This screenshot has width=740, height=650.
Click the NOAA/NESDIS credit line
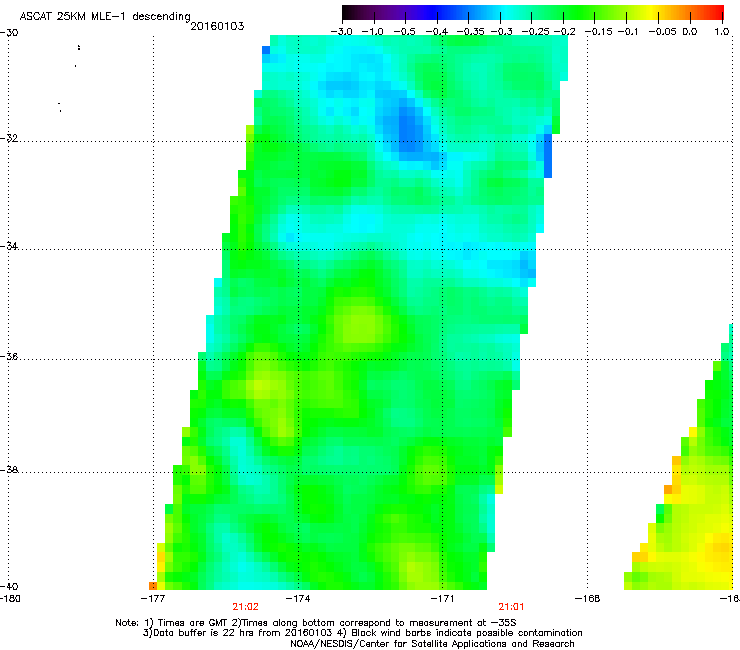(x=432, y=644)
